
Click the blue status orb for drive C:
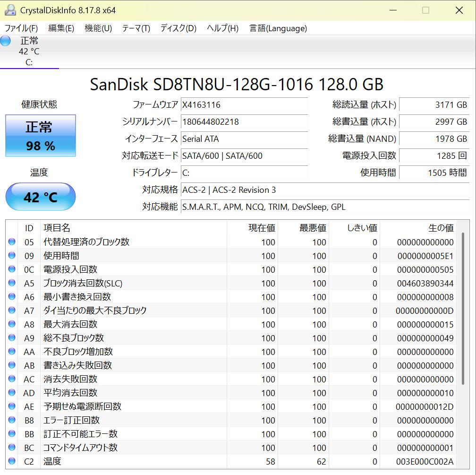tap(6, 41)
